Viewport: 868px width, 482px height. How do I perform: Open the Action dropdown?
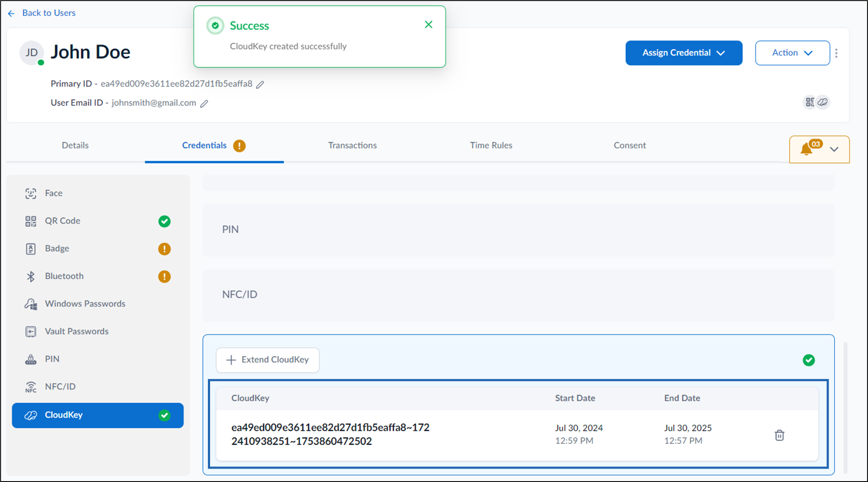tap(792, 53)
